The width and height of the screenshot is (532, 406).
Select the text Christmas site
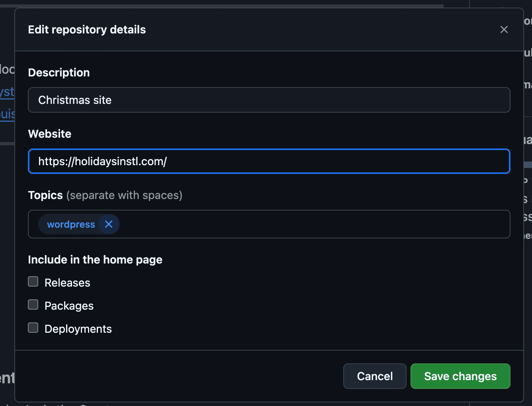click(74, 100)
